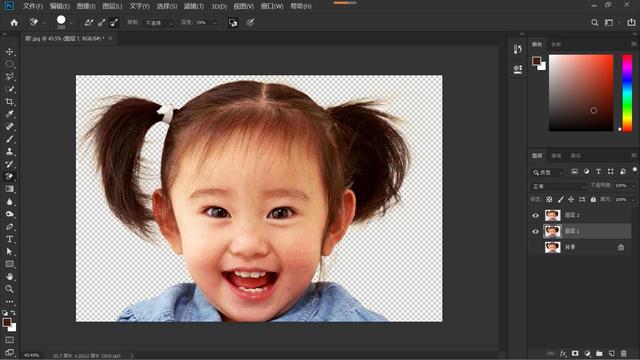Open the 图层(L) menu
This screenshot has height=360, width=640.
click(112, 6)
